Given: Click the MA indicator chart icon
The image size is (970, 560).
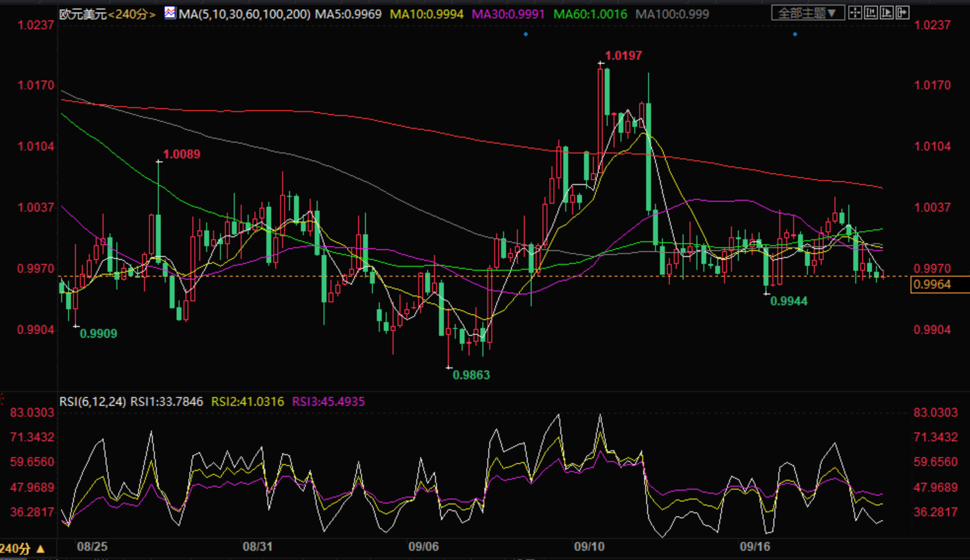Looking at the screenshot, I should coord(170,13).
